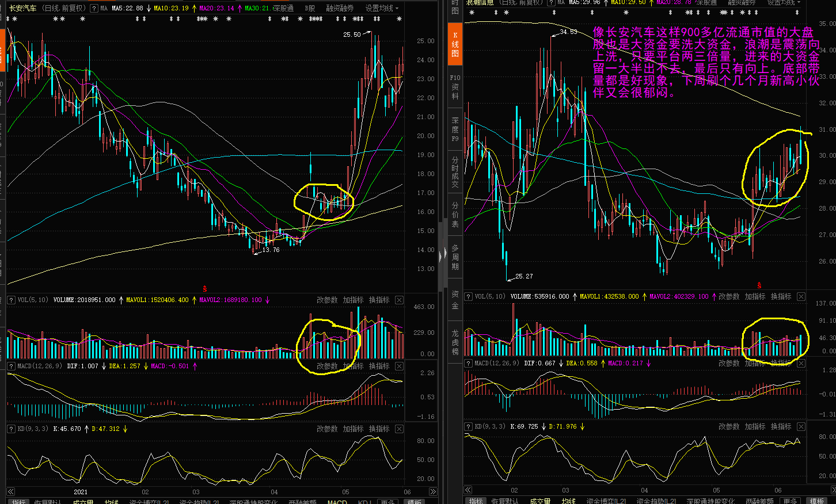Click 更多 button in left bottom bar
Image resolution: width=836 pixels, height=504 pixels.
pyautogui.click(x=387, y=502)
